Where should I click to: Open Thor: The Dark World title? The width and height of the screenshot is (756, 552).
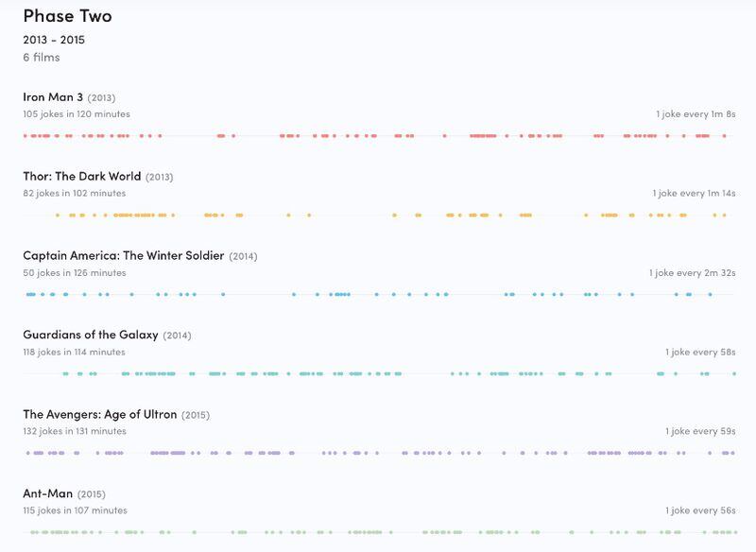pos(82,177)
